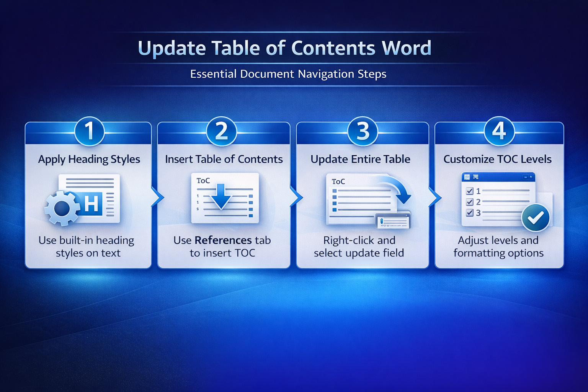Click the round blue checkmark badge

pos(536,217)
